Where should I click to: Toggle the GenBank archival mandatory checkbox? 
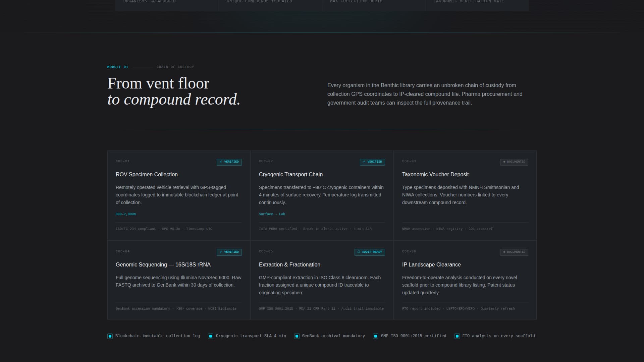[x=297, y=336]
